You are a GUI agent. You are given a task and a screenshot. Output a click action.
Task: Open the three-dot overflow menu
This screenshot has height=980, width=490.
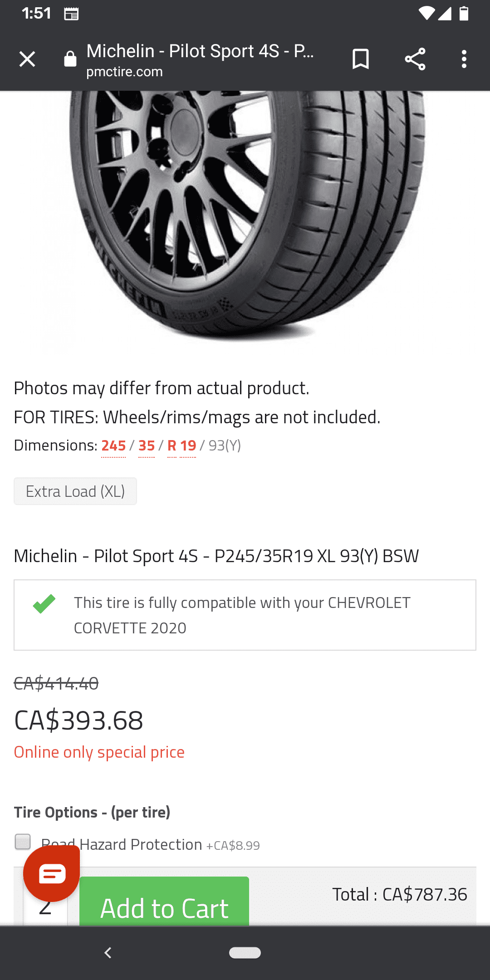pos(464,59)
